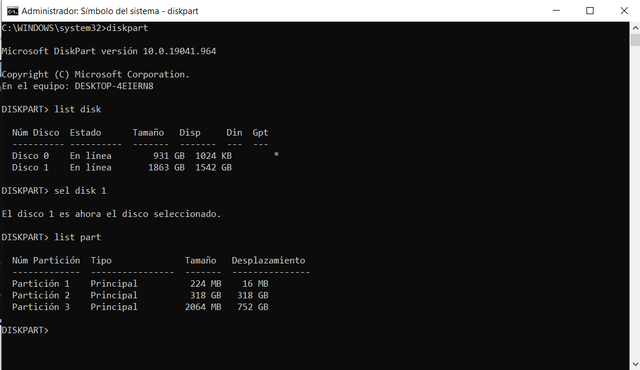Click 'El disco 1 es ahora el disco seleccionado.'
The height and width of the screenshot is (370, 640).
pyautogui.click(x=111, y=214)
